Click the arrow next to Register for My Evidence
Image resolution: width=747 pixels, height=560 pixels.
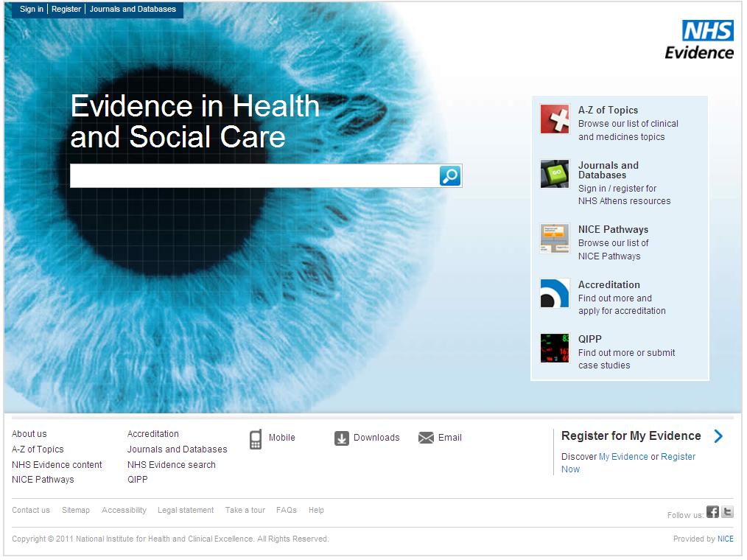point(718,436)
